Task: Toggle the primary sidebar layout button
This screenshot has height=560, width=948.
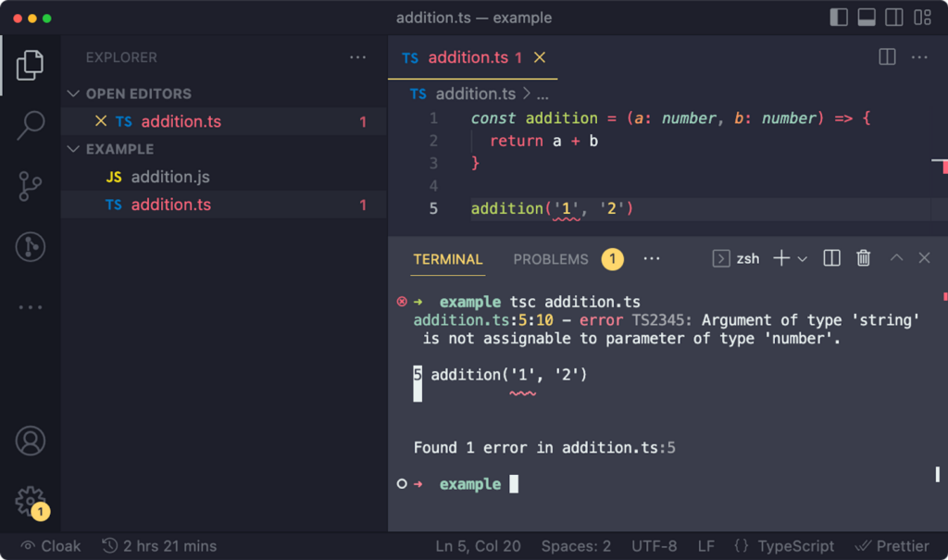Action: coord(839,18)
